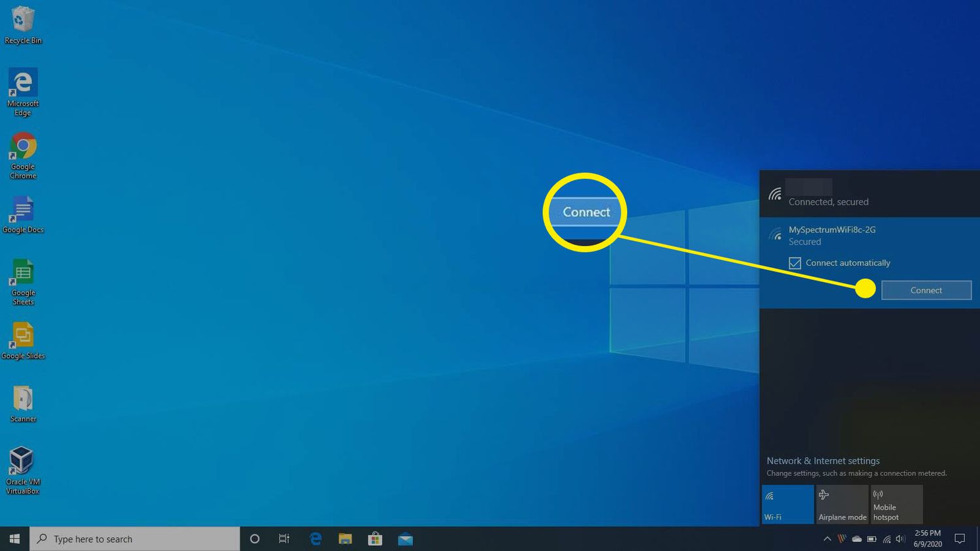Click the OneDrive cloud tray icon

tap(857, 539)
